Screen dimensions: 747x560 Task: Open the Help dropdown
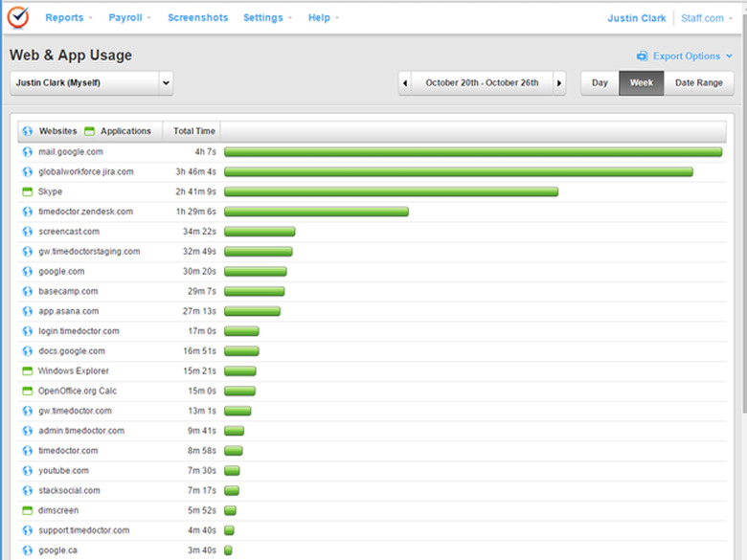324,17
